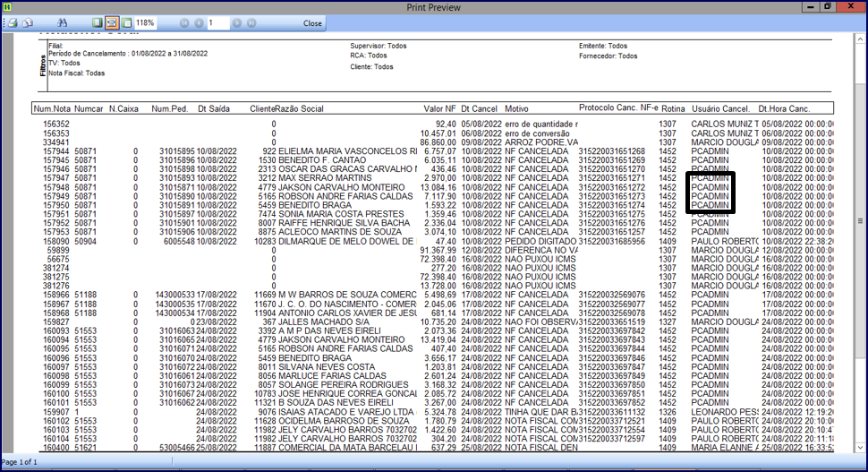This screenshot has width=868, height=472.
Task: Go to the previous page
Action: click(198, 22)
